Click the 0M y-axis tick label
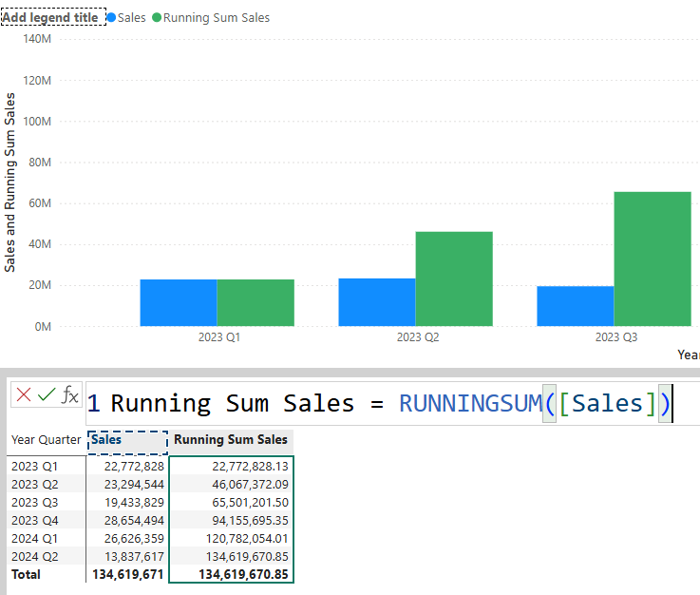This screenshot has height=595, width=700. point(43,327)
